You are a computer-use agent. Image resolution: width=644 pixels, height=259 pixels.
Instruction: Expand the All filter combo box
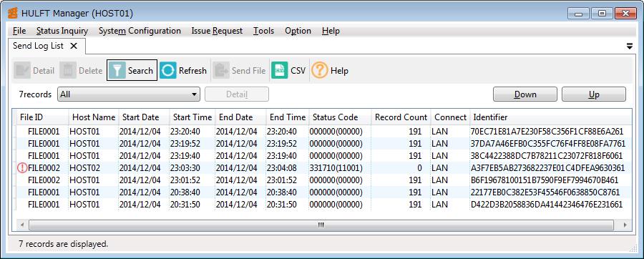129,94
